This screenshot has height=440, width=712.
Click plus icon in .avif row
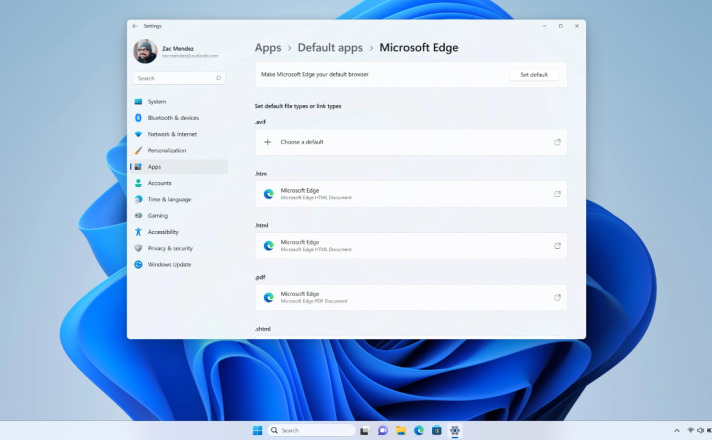(x=267, y=142)
